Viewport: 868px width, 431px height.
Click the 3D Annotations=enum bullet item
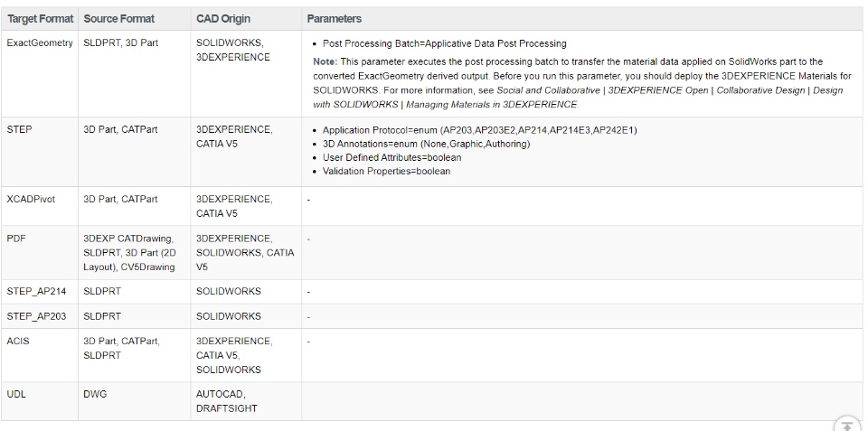pyautogui.click(x=426, y=144)
